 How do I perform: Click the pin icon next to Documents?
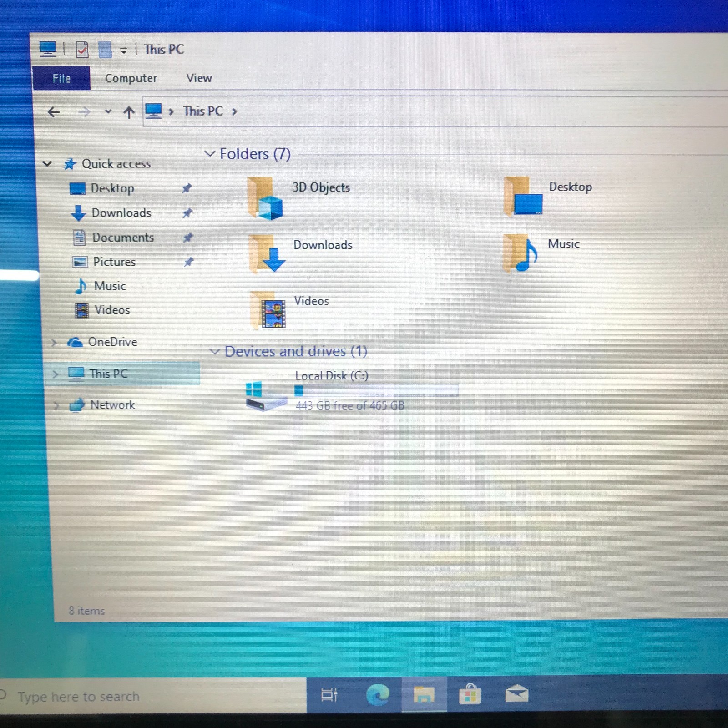pos(188,237)
